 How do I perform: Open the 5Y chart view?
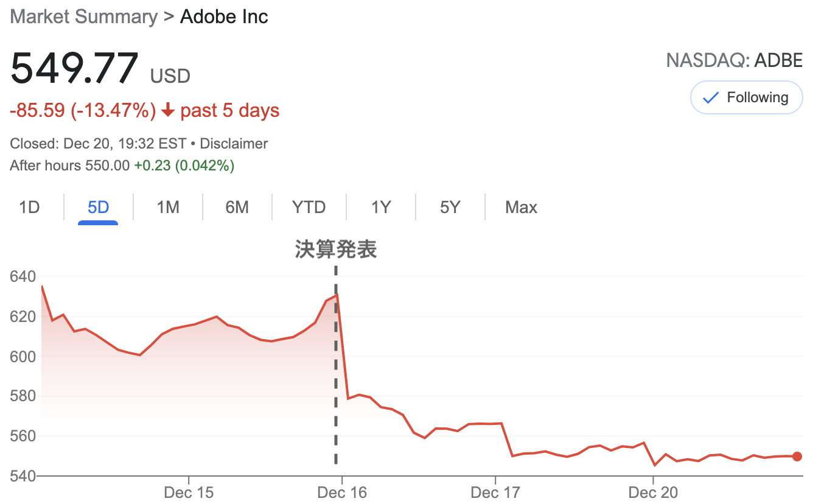click(450, 208)
